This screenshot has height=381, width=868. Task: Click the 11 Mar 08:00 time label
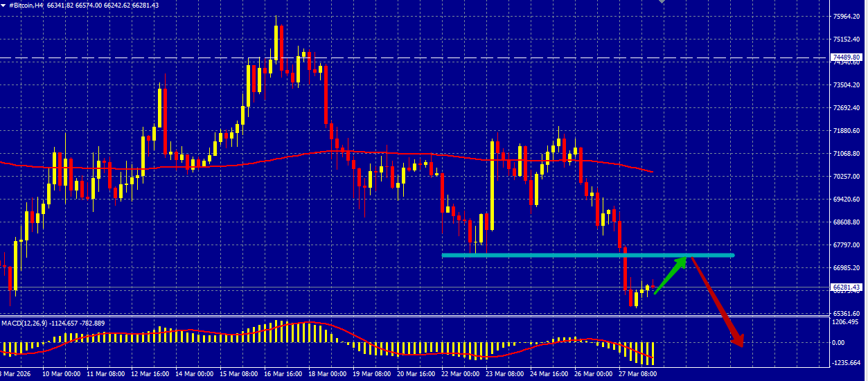[105, 373]
